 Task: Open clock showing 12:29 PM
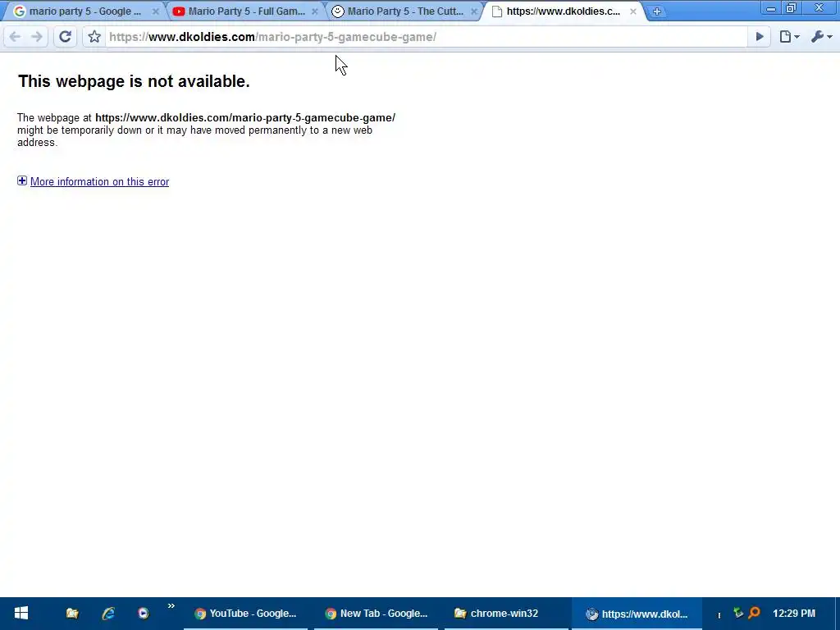click(794, 614)
